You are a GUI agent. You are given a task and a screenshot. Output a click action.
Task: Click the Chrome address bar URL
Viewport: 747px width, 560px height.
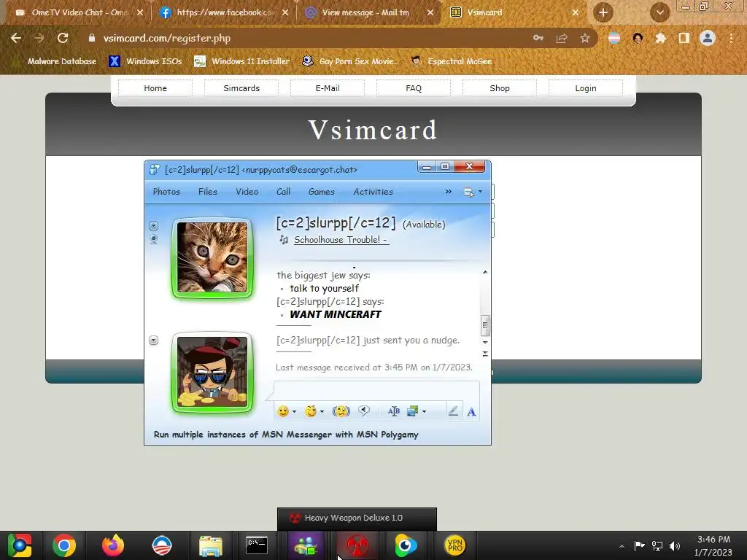(x=167, y=38)
